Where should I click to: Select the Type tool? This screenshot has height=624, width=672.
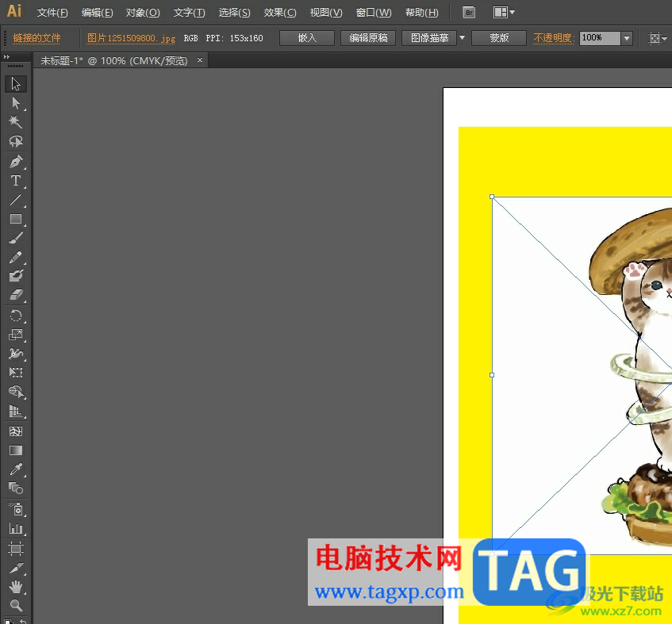point(16,181)
